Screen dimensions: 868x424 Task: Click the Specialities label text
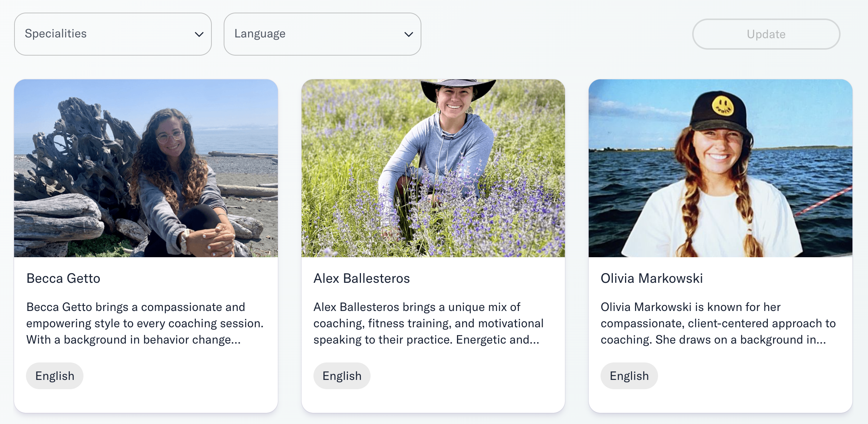[56, 34]
